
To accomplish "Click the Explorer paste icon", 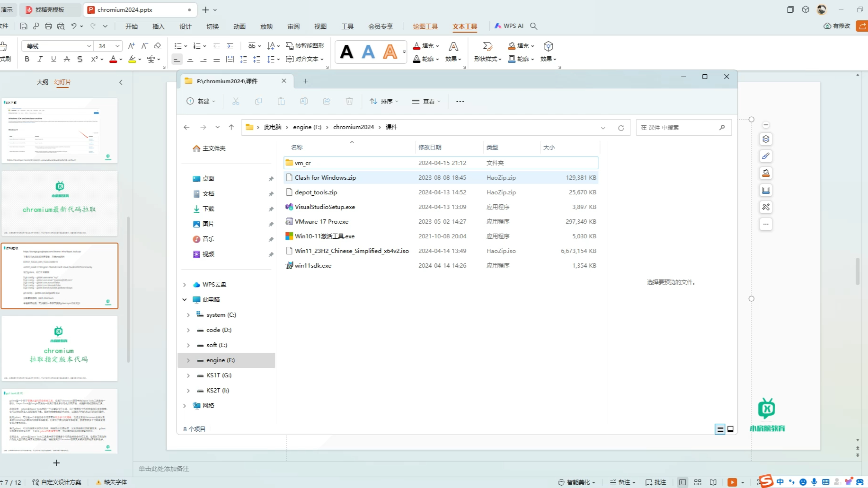I will tap(281, 101).
